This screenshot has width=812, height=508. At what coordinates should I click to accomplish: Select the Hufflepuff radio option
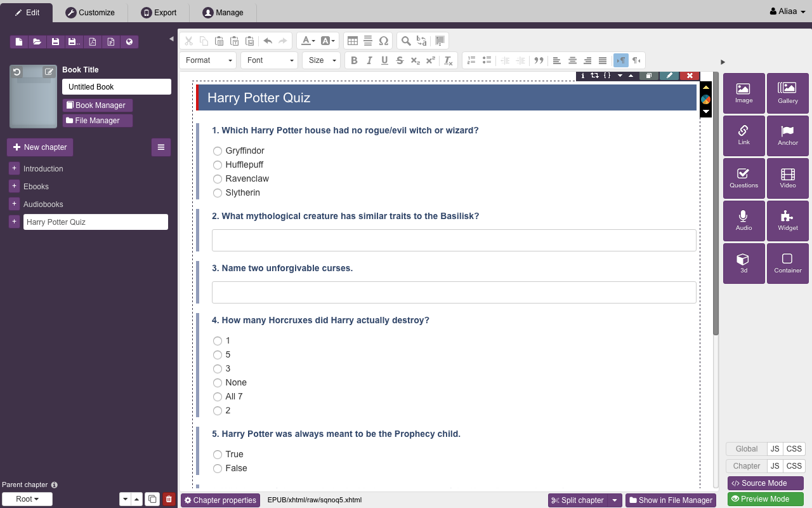point(218,165)
